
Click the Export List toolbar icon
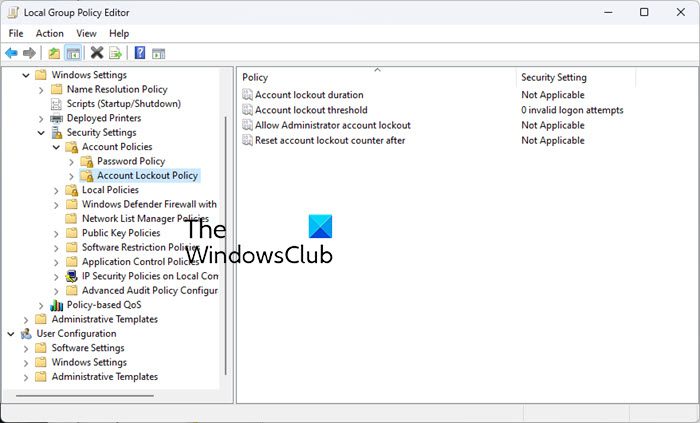coord(115,53)
